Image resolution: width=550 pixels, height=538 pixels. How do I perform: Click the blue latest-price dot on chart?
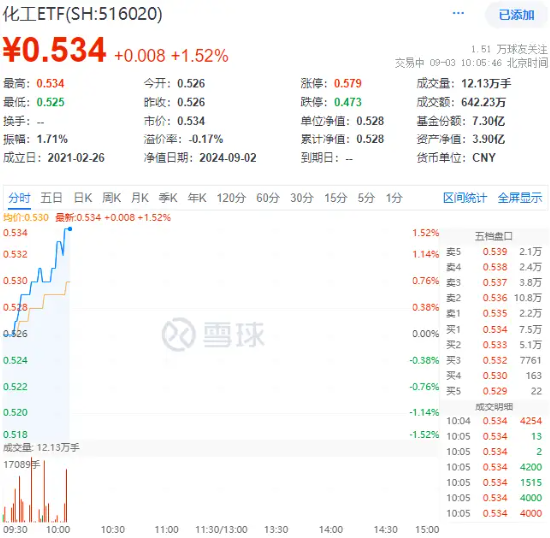tap(70, 229)
